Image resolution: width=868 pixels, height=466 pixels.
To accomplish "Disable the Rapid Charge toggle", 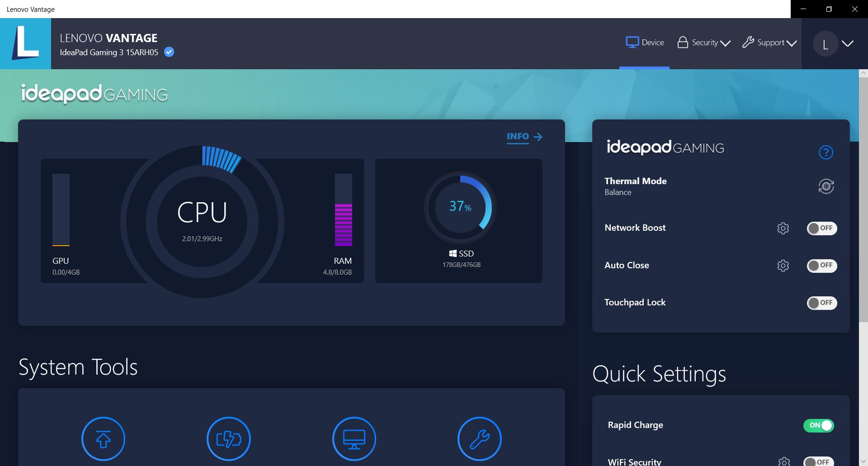I will pos(818,425).
